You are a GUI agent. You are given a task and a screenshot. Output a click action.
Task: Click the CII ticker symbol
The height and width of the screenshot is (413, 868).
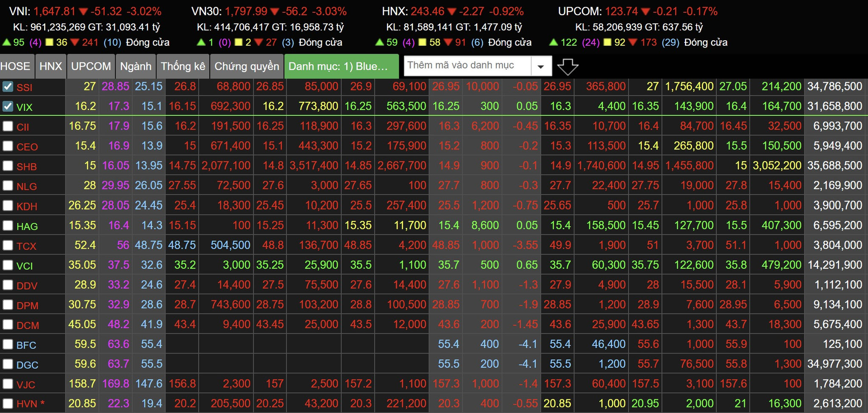pos(22,127)
